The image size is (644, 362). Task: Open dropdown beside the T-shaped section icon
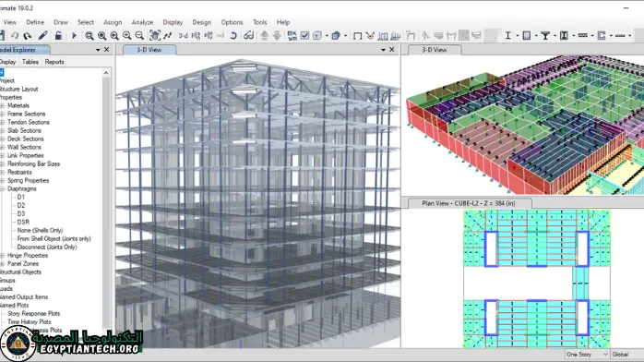click(555, 36)
